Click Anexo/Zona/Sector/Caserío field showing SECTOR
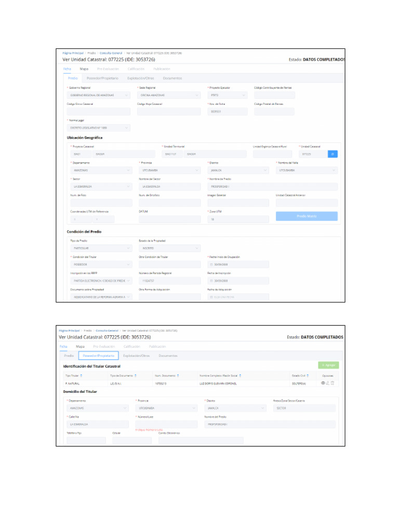399x532 pixels. [x=304, y=408]
